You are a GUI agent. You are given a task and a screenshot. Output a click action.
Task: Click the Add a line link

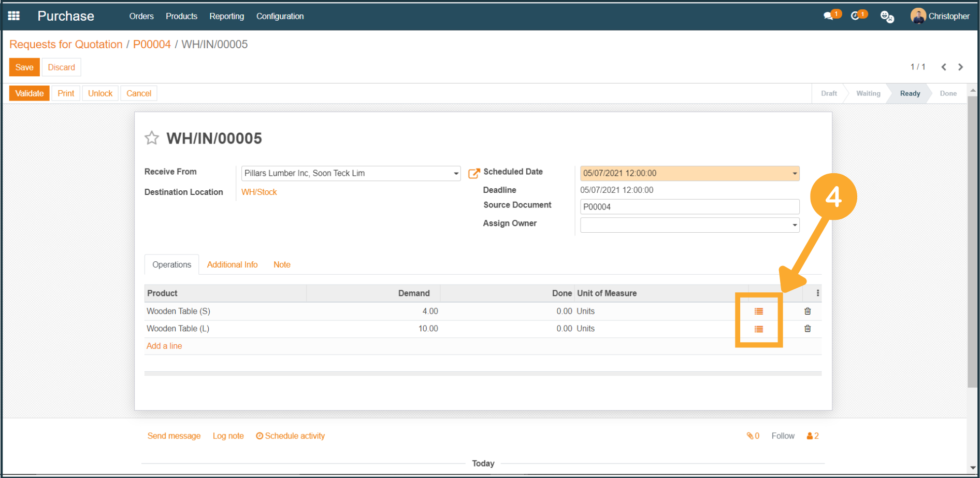click(164, 346)
